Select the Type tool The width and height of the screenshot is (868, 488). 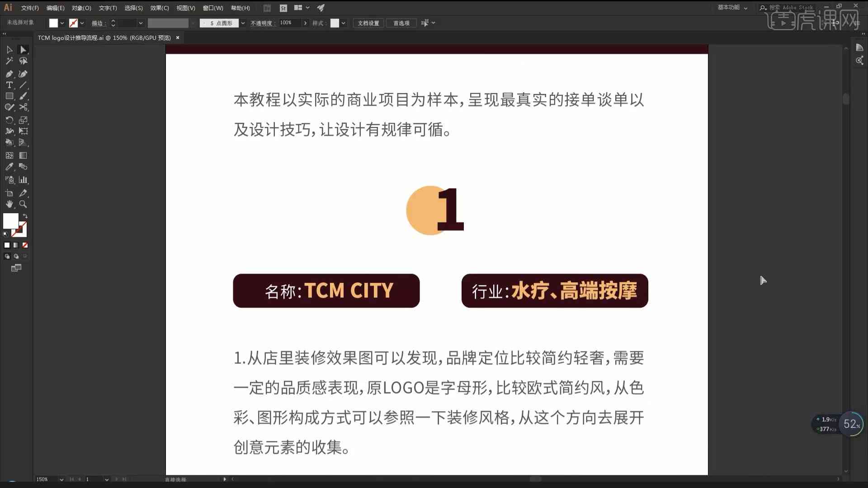[x=9, y=84]
